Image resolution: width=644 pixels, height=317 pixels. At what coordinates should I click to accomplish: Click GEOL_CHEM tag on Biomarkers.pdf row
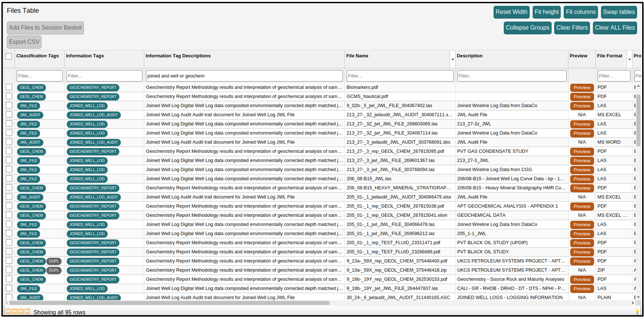[31, 88]
